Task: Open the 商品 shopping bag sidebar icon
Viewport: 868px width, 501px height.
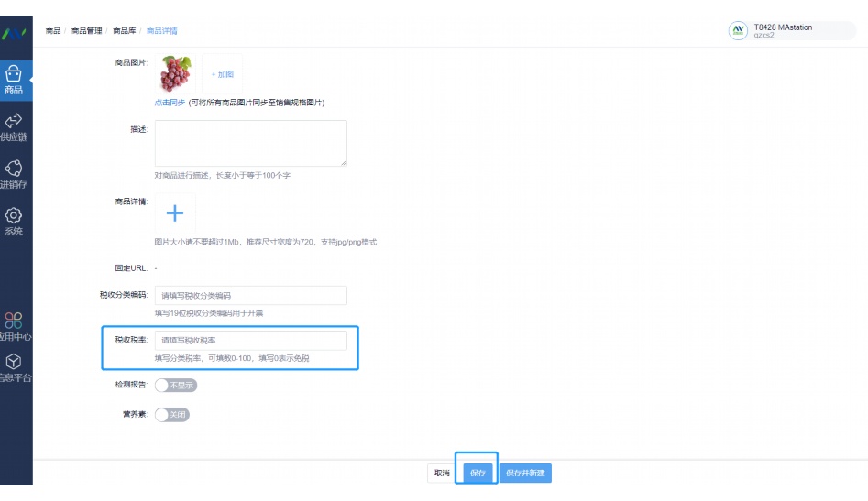Action: (x=14, y=73)
